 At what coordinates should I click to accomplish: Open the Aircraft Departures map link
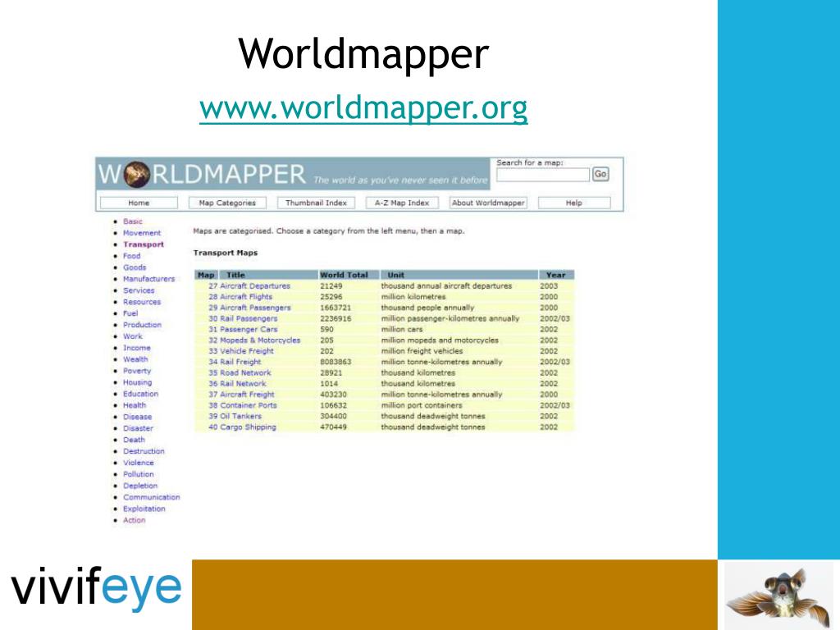(255, 286)
